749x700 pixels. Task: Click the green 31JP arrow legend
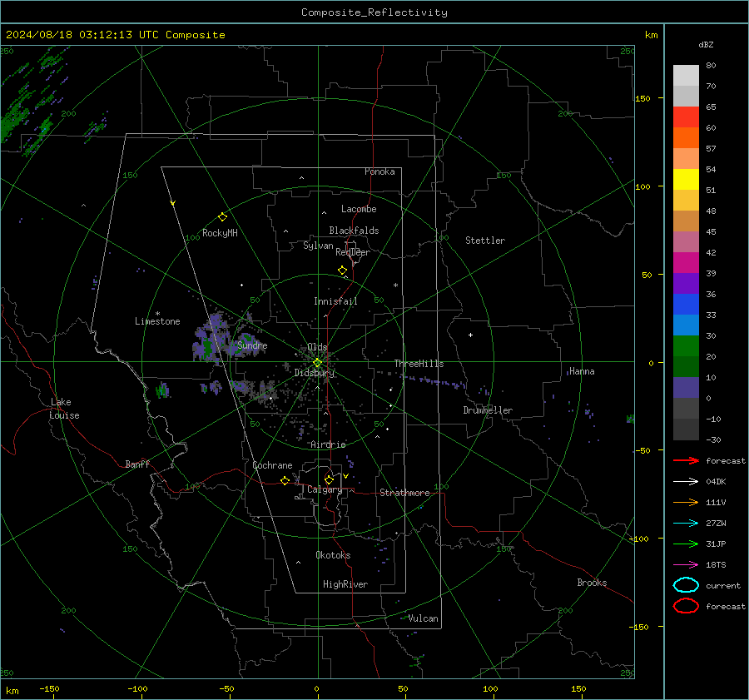(x=686, y=544)
